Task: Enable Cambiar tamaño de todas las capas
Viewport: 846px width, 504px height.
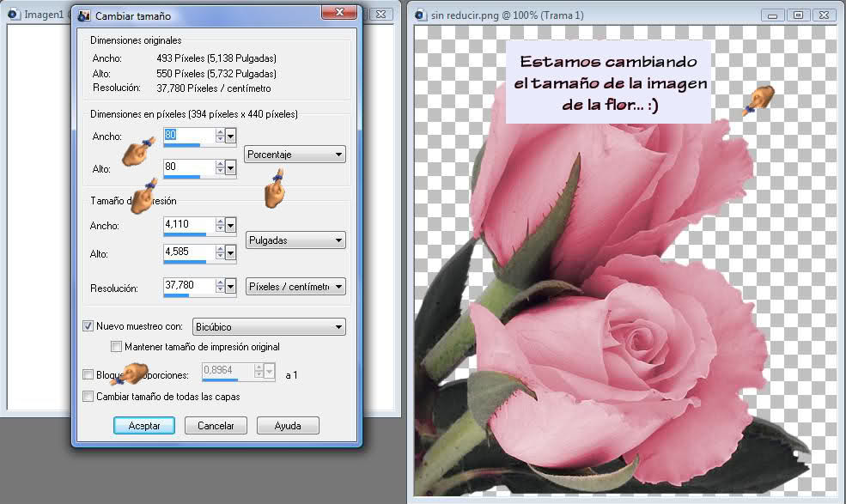Action: (88, 396)
